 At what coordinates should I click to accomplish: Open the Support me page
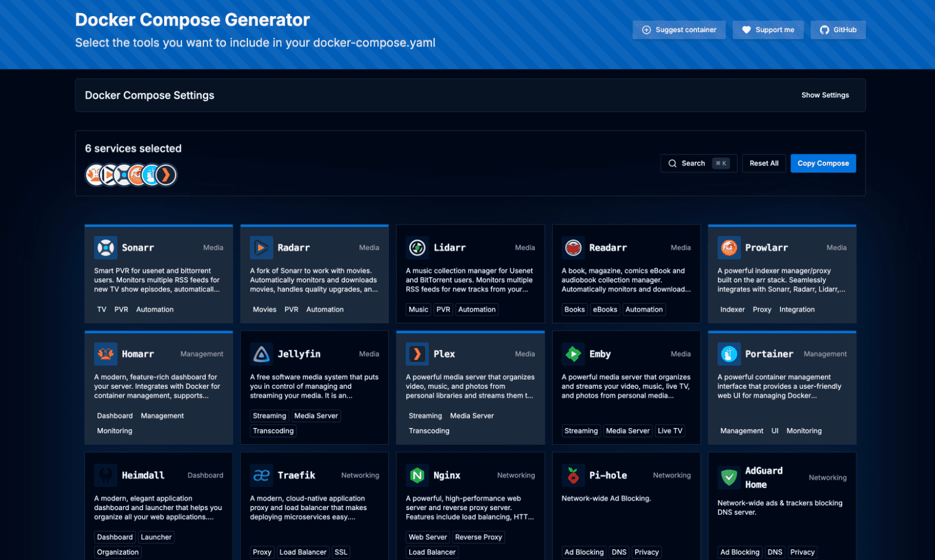click(x=768, y=30)
